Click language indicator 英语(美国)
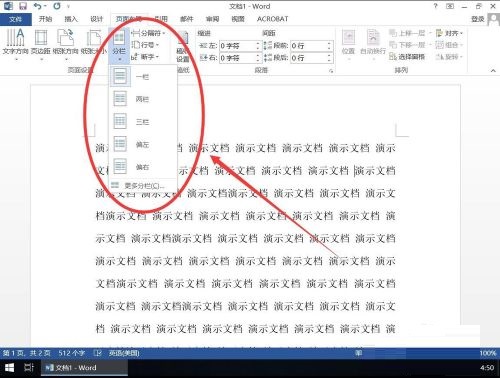The width and height of the screenshot is (500, 378). click(x=124, y=353)
